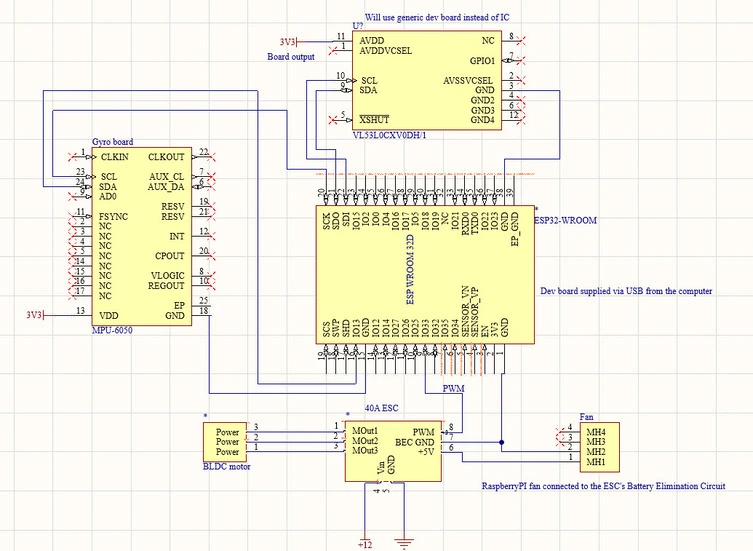Click the GND2 pin name
The image size is (753, 551).
tap(483, 100)
